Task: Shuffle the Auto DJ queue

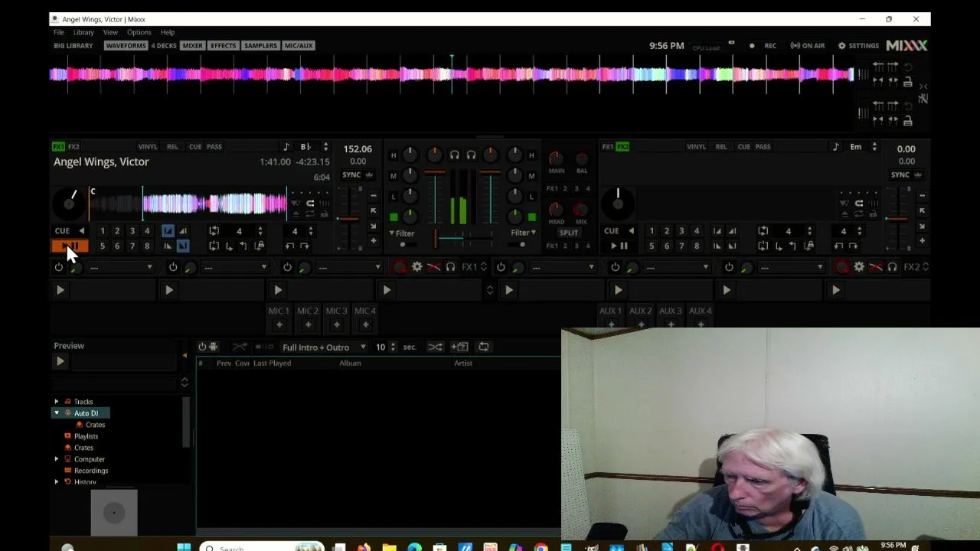Action: 435,347
